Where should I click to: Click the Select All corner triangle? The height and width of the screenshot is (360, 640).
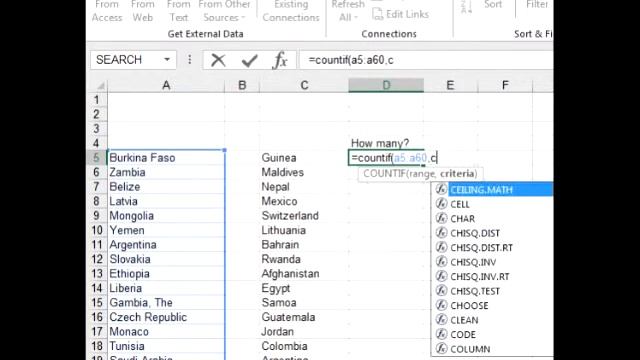[100, 86]
